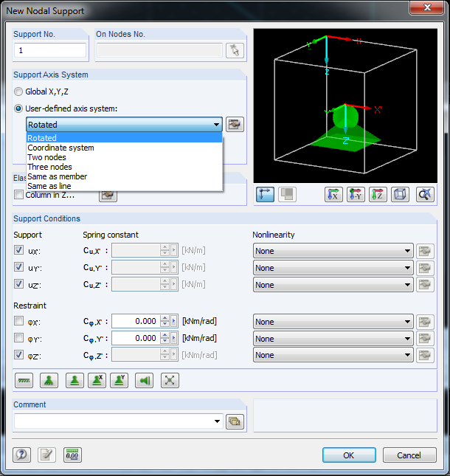The height and width of the screenshot is (476, 450).
Task: Check the φY' restraint checkbox
Action: click(19, 337)
